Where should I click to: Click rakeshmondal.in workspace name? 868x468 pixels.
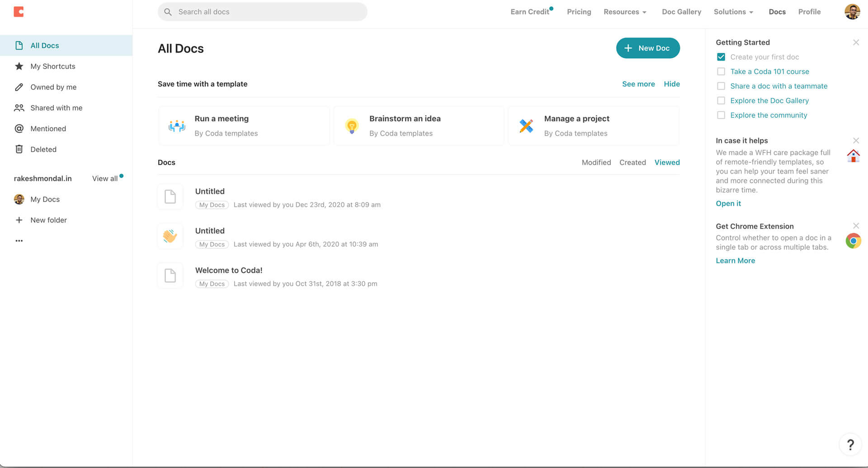coord(42,179)
